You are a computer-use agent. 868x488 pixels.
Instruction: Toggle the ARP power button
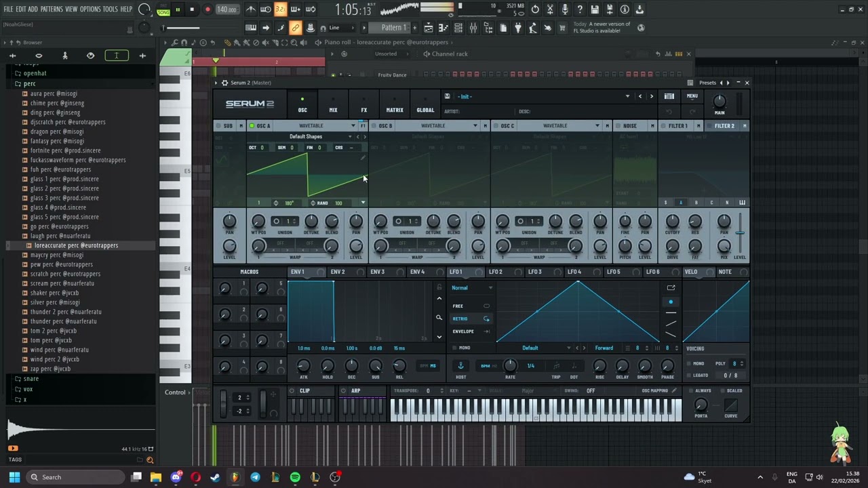point(344,391)
